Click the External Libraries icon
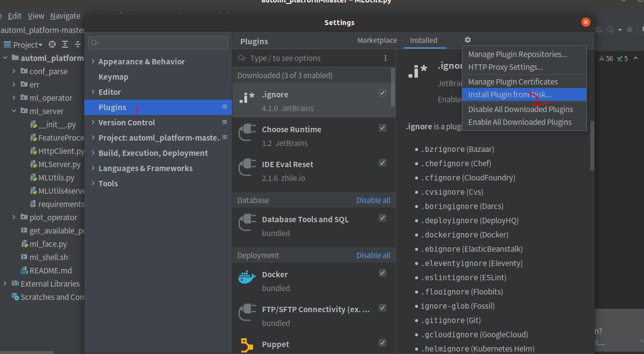Screen dimensions: 644x354 pyautogui.click(x=15, y=284)
